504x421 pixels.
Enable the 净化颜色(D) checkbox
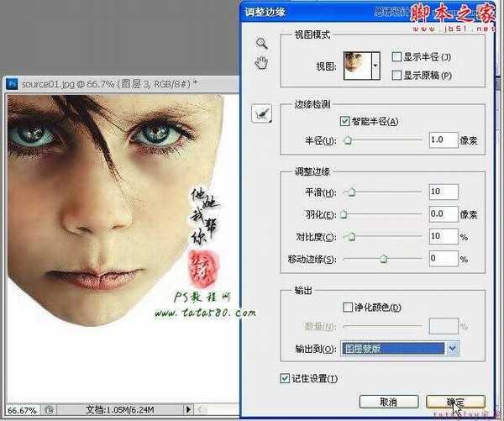pos(348,308)
